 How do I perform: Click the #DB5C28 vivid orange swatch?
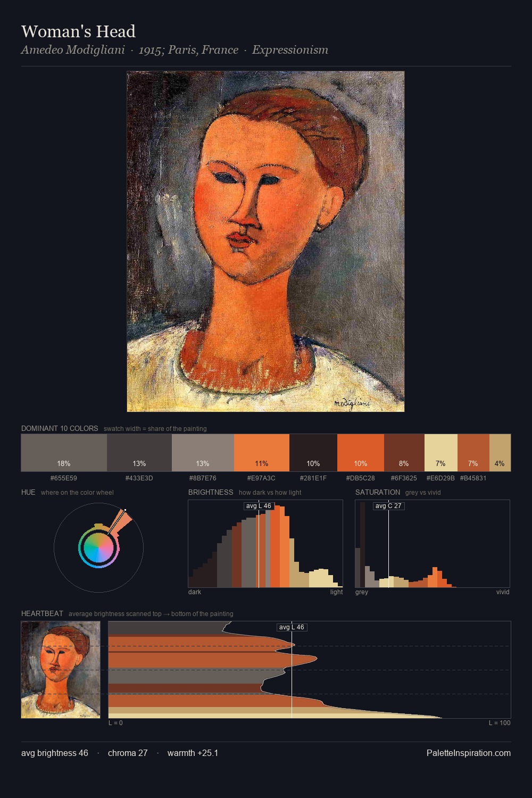pos(361,453)
